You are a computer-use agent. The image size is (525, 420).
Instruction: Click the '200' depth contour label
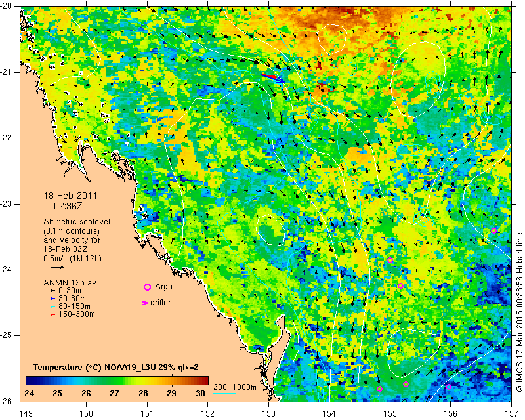click(220, 387)
